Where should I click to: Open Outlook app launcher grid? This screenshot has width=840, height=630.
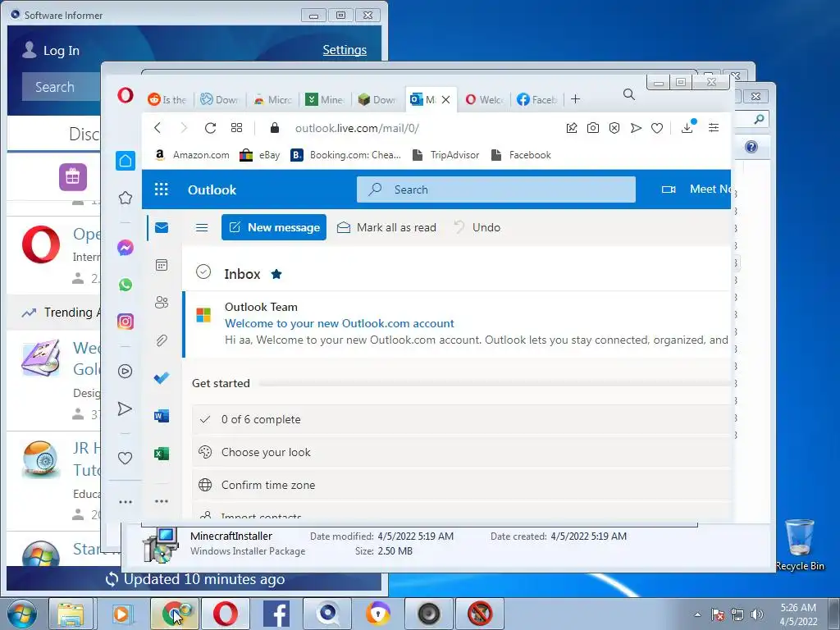(162, 189)
